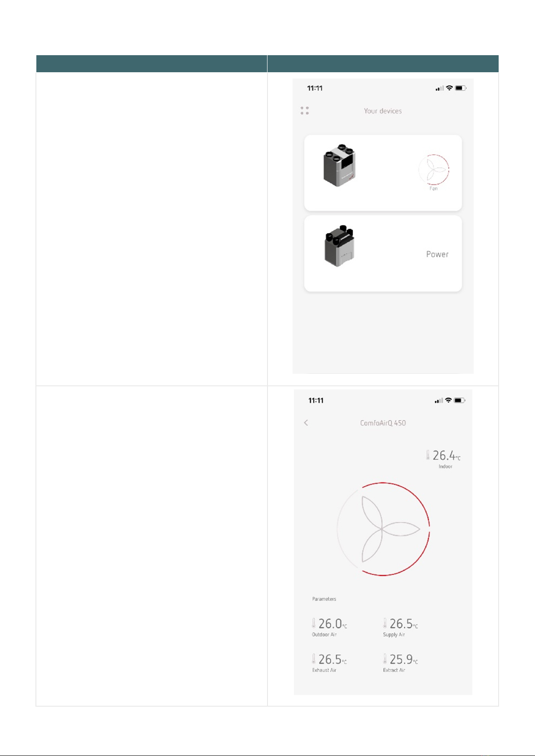Screen dimensions: 535x756
Task: Select the ComfoAir Q unit image
Action: point(340,166)
